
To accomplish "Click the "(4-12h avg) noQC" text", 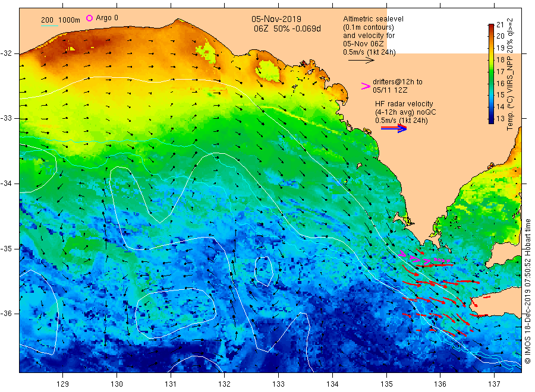I will click(x=405, y=112).
